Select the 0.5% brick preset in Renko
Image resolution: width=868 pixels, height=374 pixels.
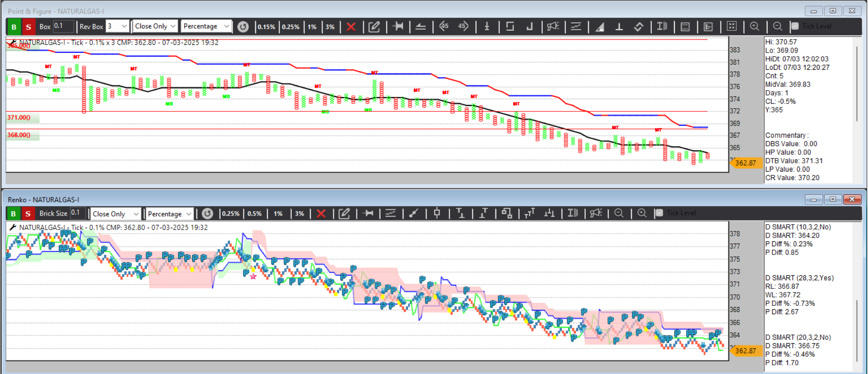(255, 214)
